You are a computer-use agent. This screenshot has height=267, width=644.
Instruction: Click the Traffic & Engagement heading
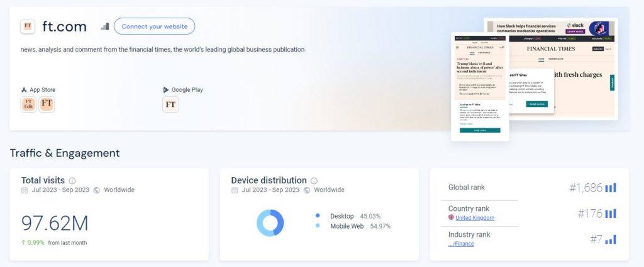pos(65,153)
